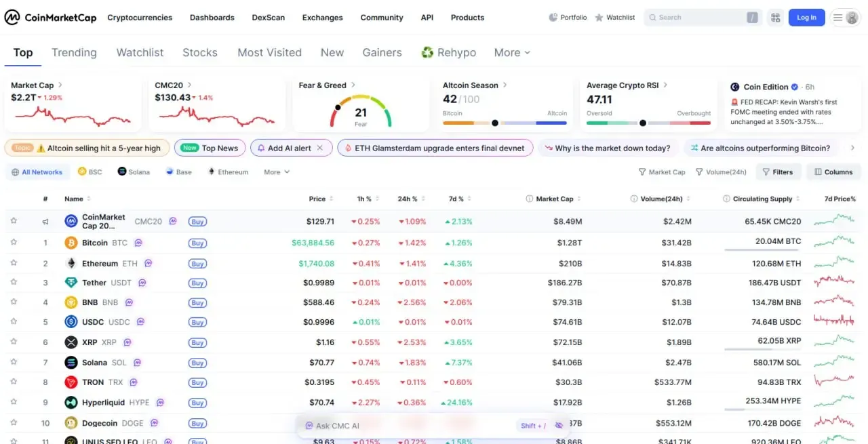Toggle the USDC watchlist star
This screenshot has height=444, width=868.
tap(14, 321)
